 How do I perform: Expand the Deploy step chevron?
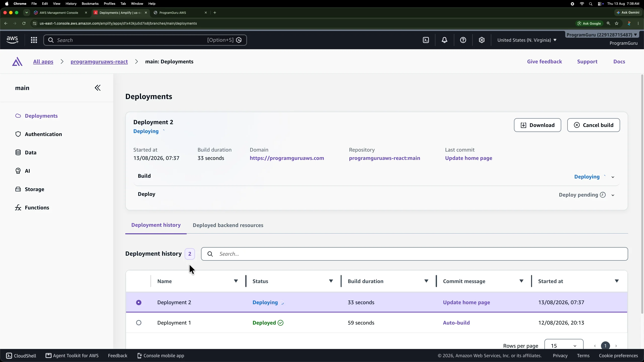613,195
